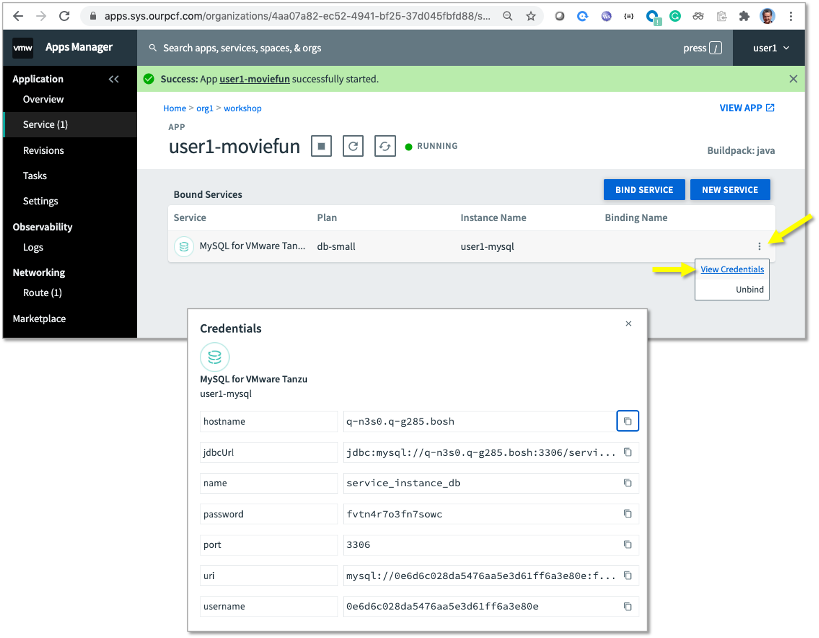This screenshot has width=819, height=638.
Task: Close the Credentials dialog
Action: [628, 323]
